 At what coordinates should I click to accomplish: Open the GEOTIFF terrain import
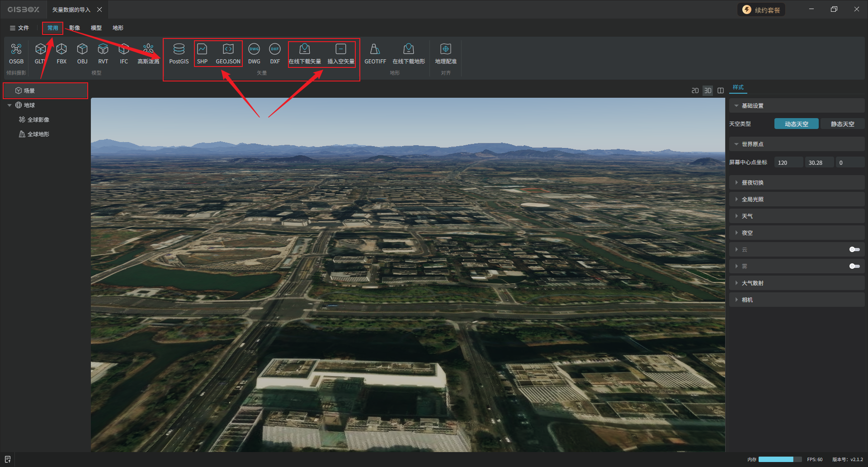(375, 53)
